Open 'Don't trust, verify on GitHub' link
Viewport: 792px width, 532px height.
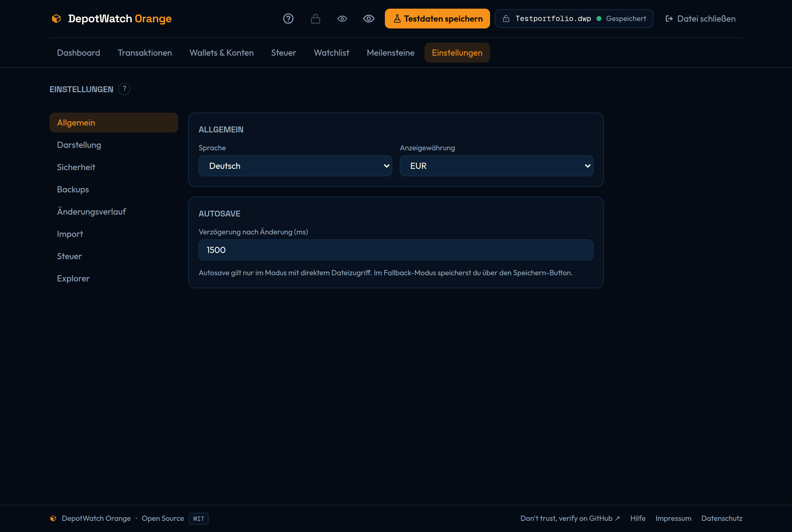coord(570,518)
